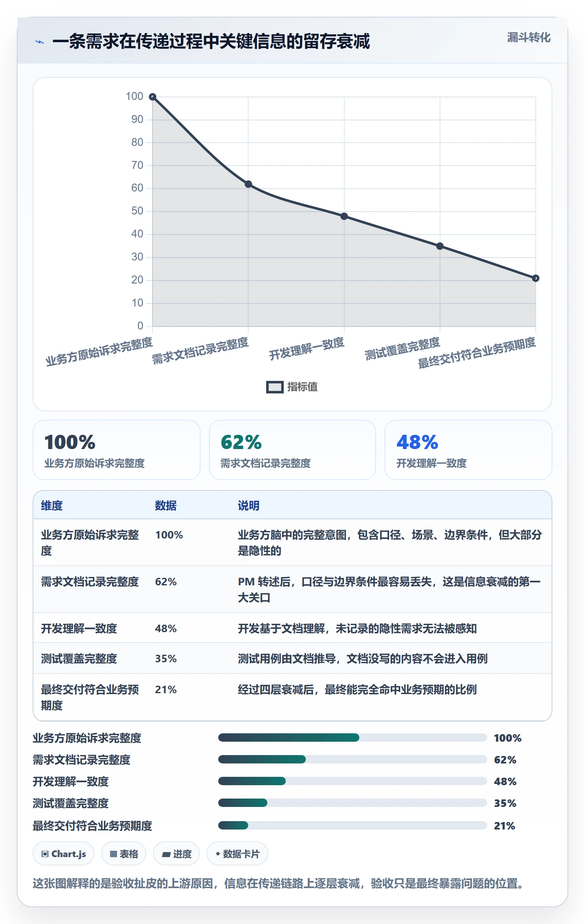Screen dimensions: 585x924
Task: Select the chart point for 开发理解一致度
Action: click(344, 216)
